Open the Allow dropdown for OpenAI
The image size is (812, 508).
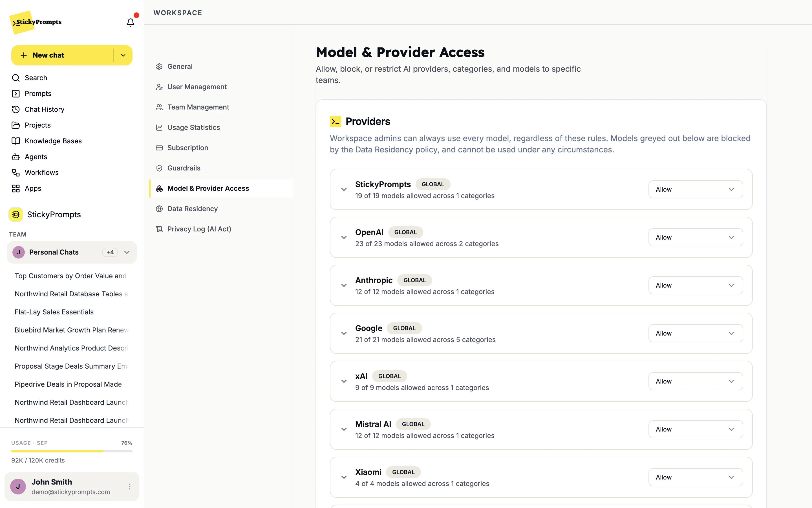(x=695, y=237)
